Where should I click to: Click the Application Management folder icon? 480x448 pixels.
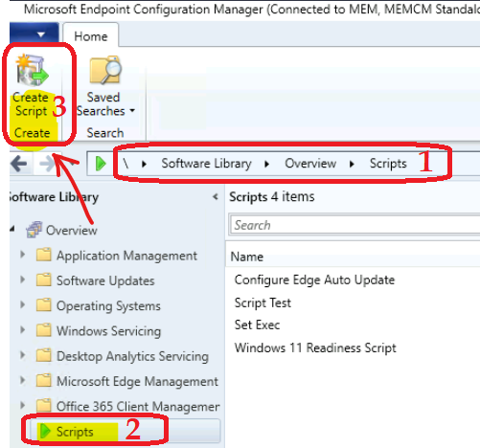coord(44,255)
